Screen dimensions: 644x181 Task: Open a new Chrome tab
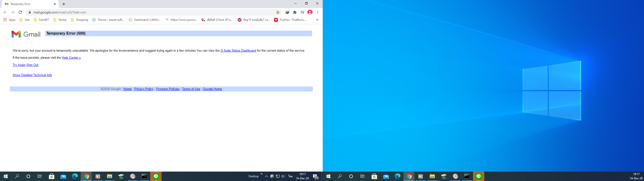tap(64, 4)
